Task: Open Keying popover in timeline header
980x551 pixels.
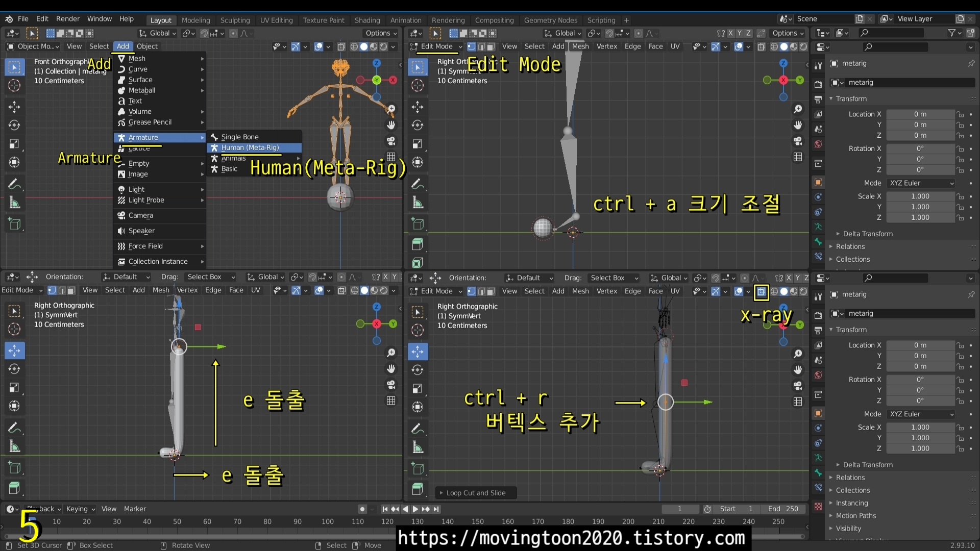Action: 80,509
